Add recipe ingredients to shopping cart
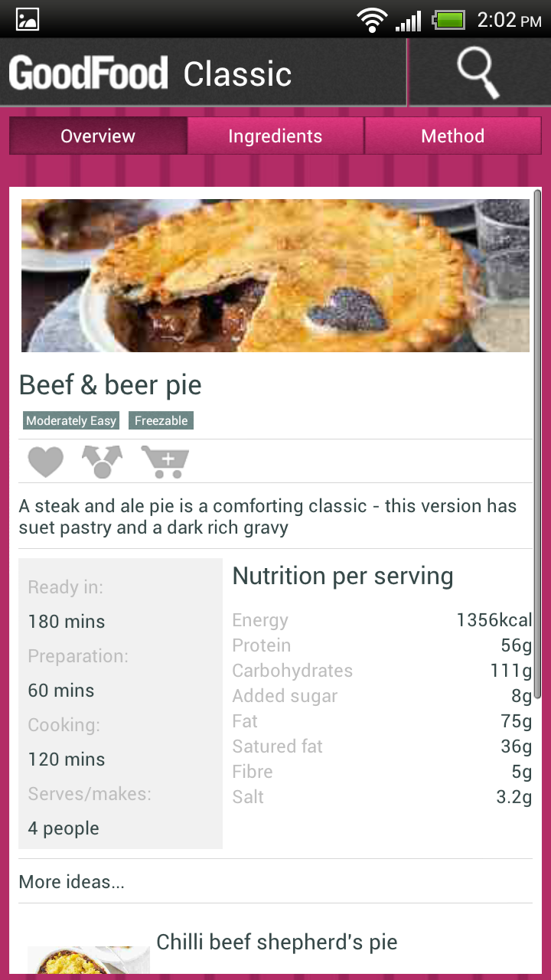 [x=164, y=462]
